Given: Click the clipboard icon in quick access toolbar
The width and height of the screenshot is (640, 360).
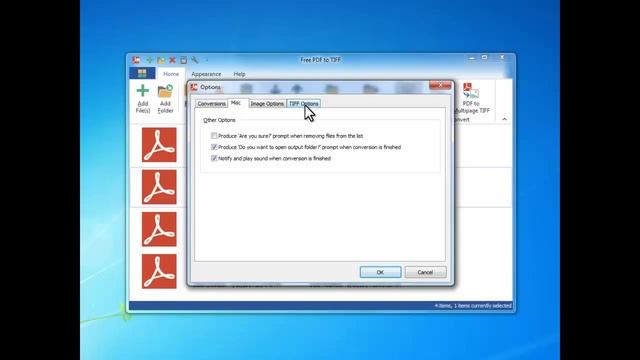Looking at the screenshot, I should (x=184, y=60).
